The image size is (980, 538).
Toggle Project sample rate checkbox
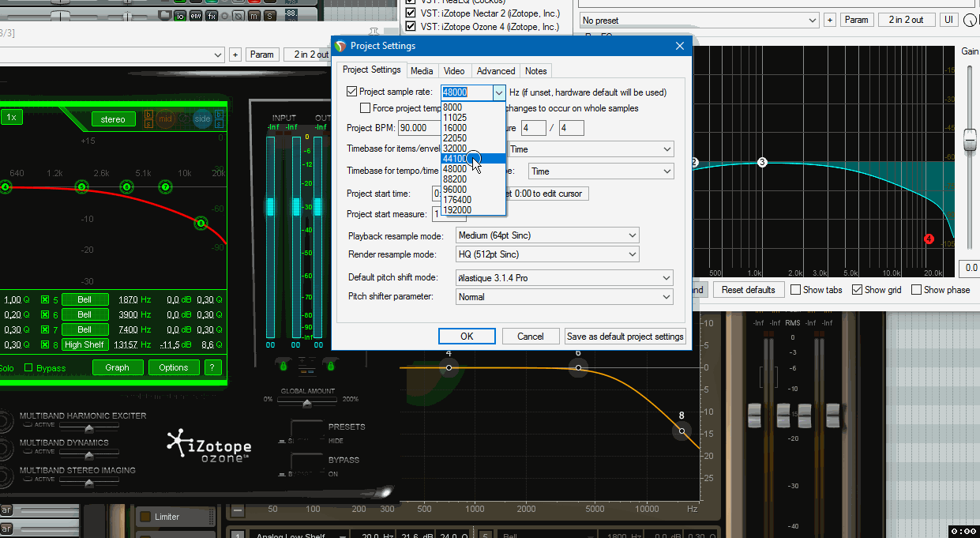click(352, 92)
